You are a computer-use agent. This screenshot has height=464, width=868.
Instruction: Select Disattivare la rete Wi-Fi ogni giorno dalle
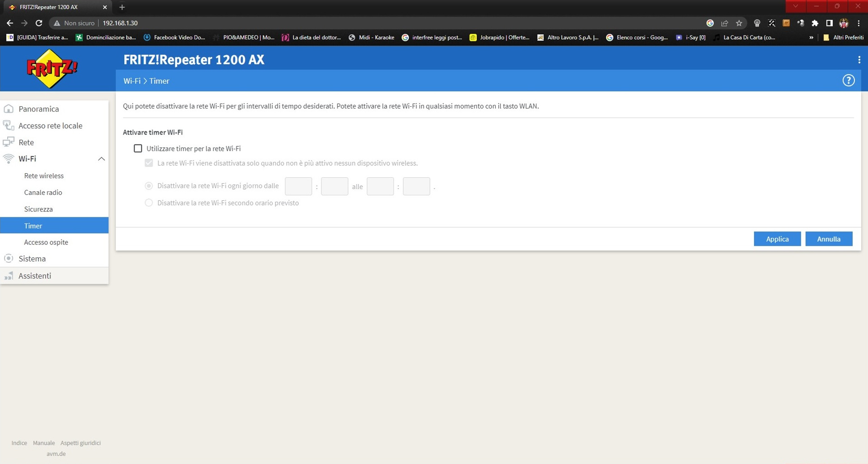coord(149,186)
